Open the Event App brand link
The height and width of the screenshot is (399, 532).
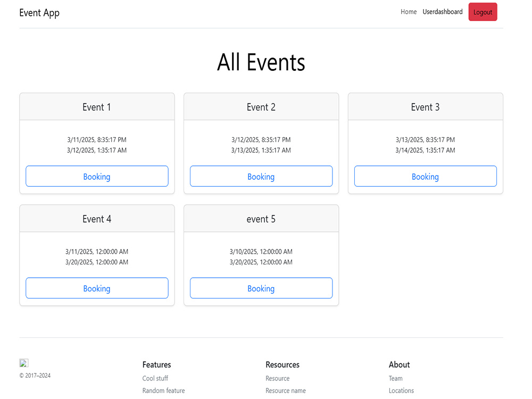click(39, 13)
